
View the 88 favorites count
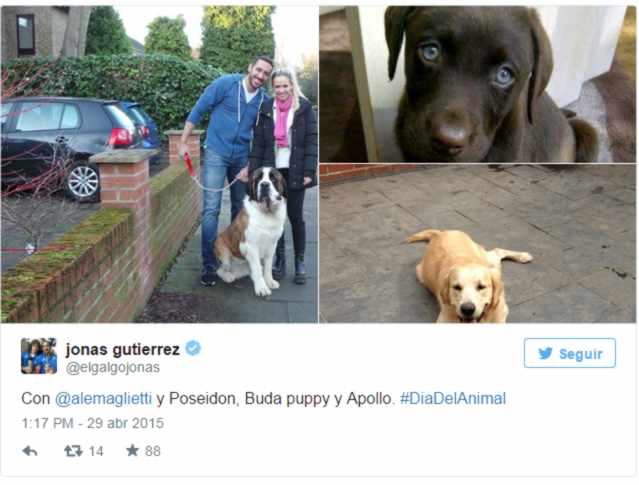pyautogui.click(x=153, y=451)
